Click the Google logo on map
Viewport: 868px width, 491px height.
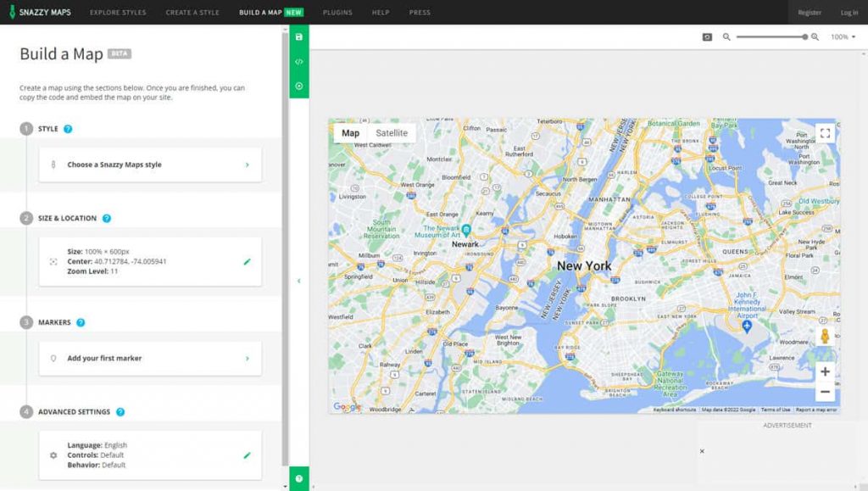[x=347, y=407]
